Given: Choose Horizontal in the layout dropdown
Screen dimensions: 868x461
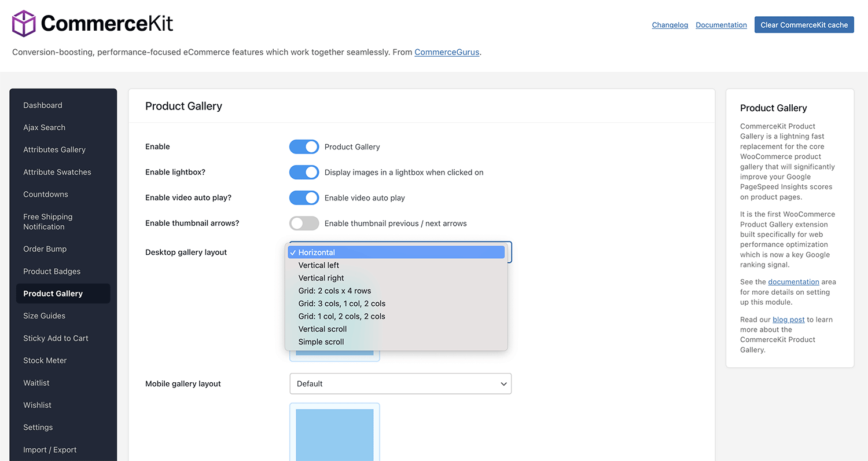Looking at the screenshot, I should 396,253.
